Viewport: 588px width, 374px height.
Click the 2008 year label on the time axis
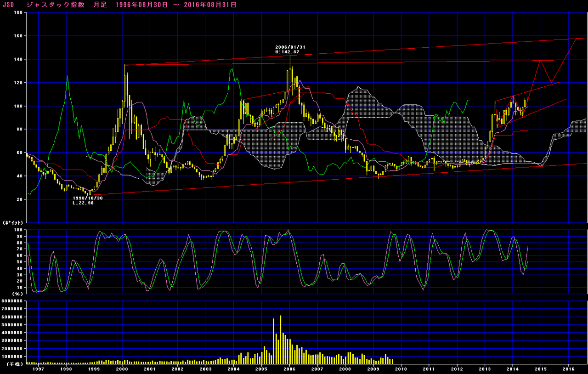click(345, 368)
